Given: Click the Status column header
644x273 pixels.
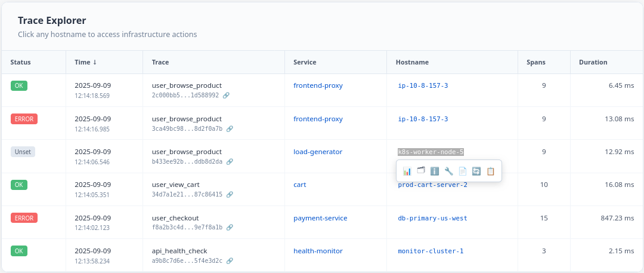Looking at the screenshot, I should click(x=20, y=62).
